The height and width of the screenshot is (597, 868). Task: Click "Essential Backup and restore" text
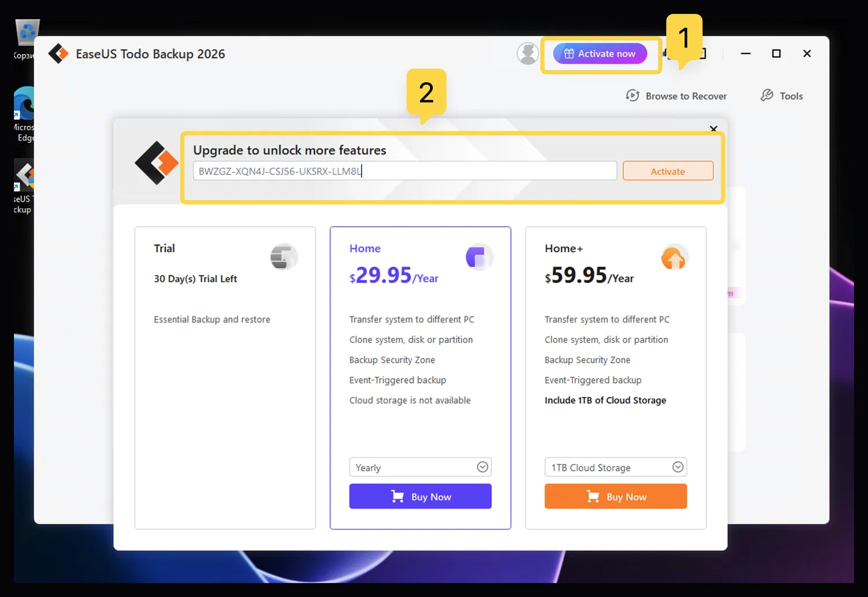pyautogui.click(x=212, y=319)
